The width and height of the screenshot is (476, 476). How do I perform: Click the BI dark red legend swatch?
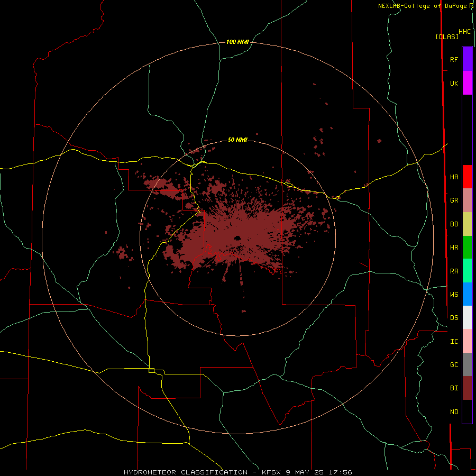467,388
